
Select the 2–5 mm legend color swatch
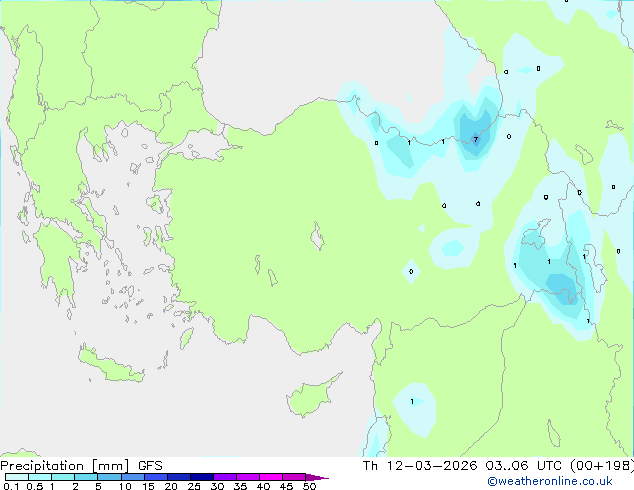86,477
